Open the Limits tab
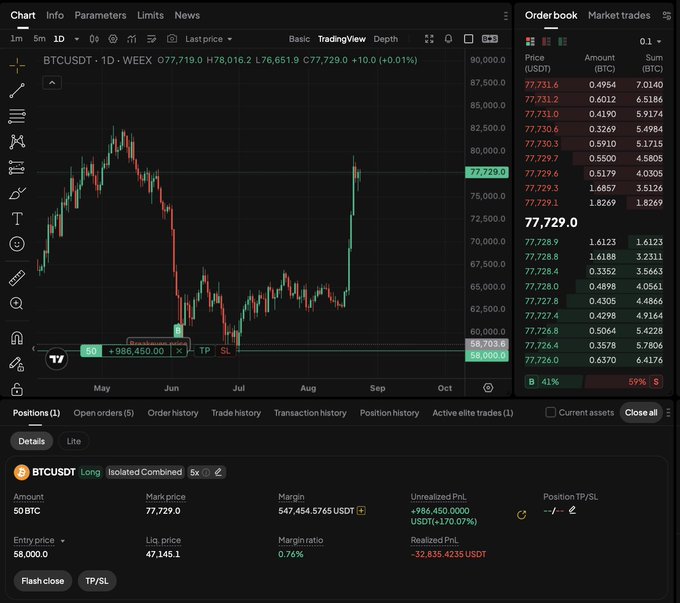Image resolution: width=680 pixels, height=603 pixels. pyautogui.click(x=150, y=15)
